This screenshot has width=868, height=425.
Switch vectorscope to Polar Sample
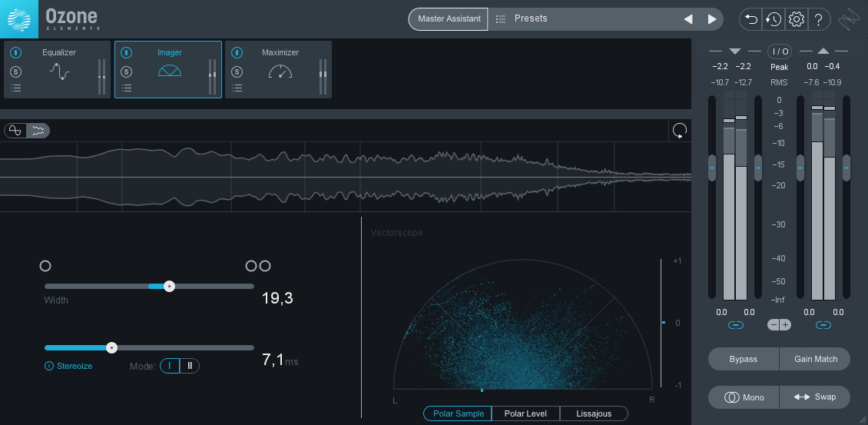[x=456, y=413]
